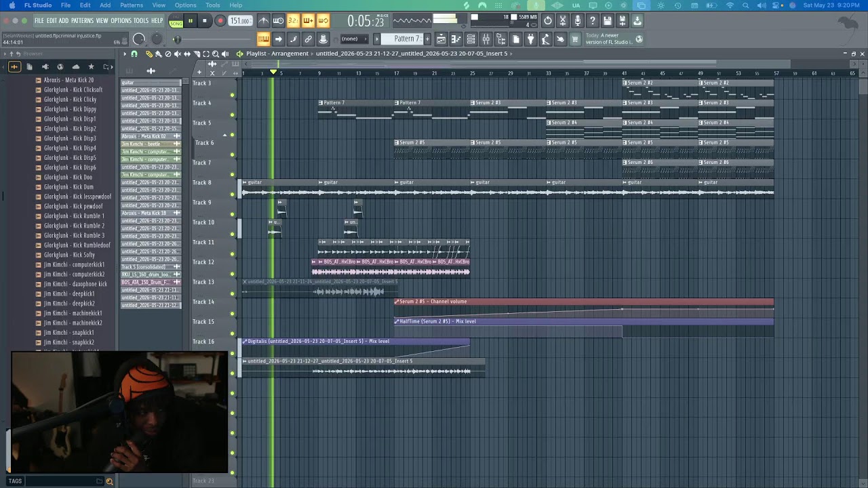Open the Piano roll view

[456, 39]
